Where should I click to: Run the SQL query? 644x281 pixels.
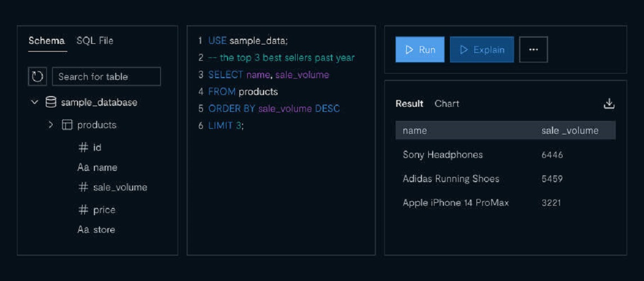tap(420, 49)
